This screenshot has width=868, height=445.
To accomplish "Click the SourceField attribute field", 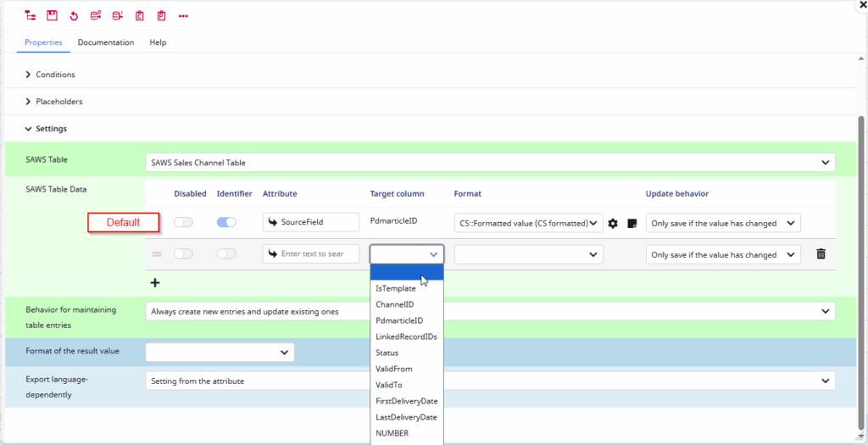I will (311, 222).
